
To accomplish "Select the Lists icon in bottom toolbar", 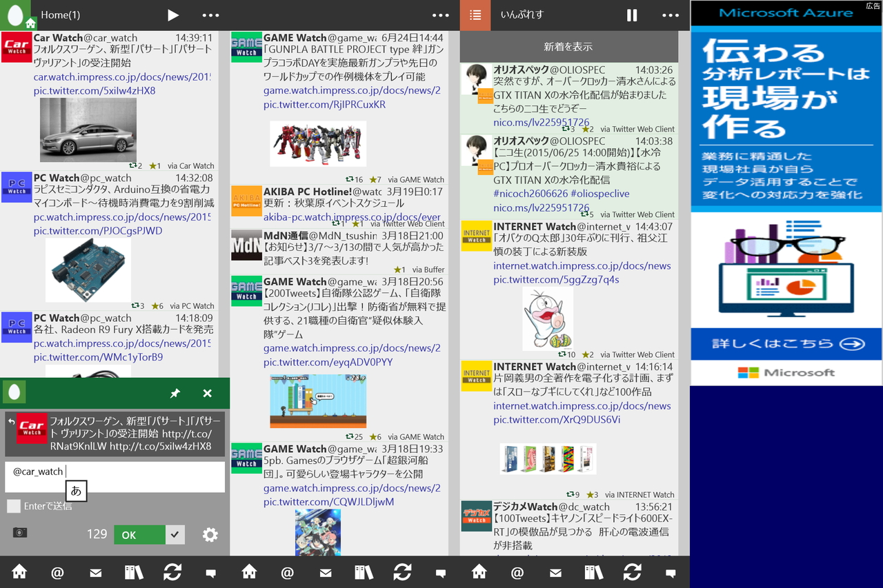I will pos(133,571).
